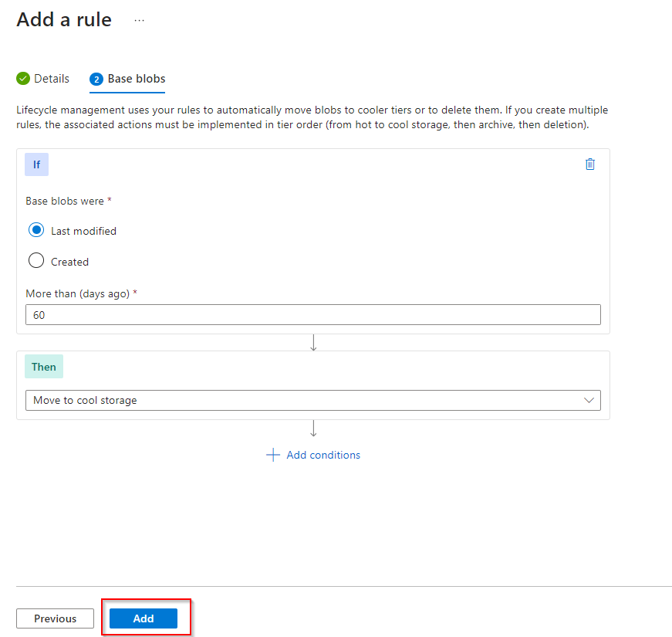The width and height of the screenshot is (672, 637).
Task: Click the Add a rule heading
Action: click(x=64, y=20)
